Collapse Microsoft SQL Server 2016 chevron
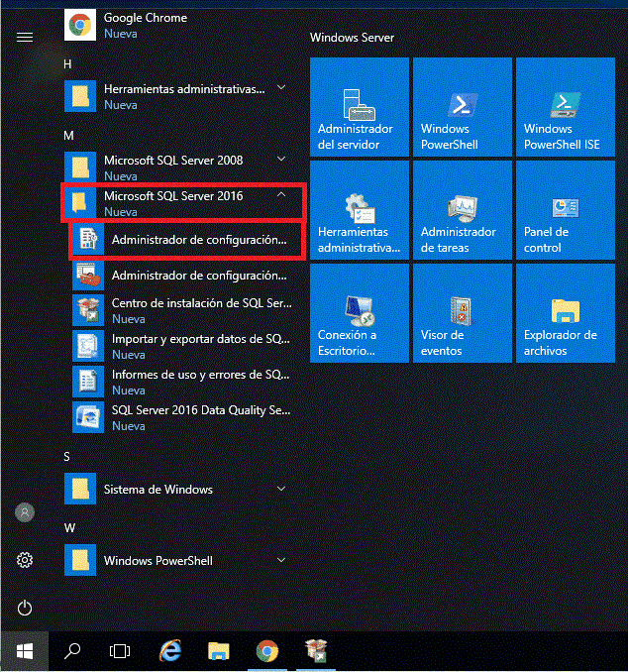This screenshot has height=672, width=628. tap(281, 194)
